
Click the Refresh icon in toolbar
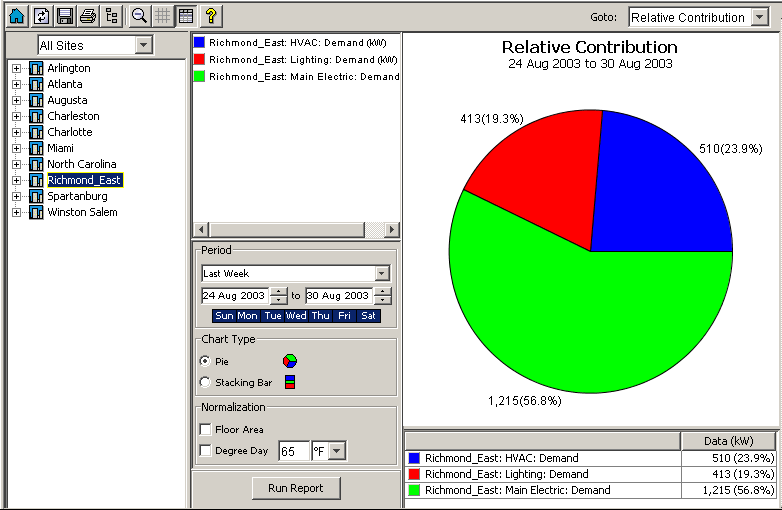pyautogui.click(x=41, y=16)
